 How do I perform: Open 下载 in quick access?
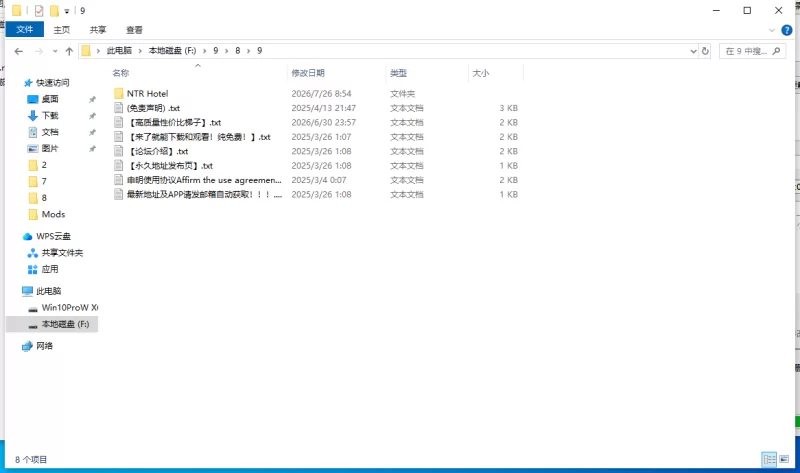coord(50,115)
